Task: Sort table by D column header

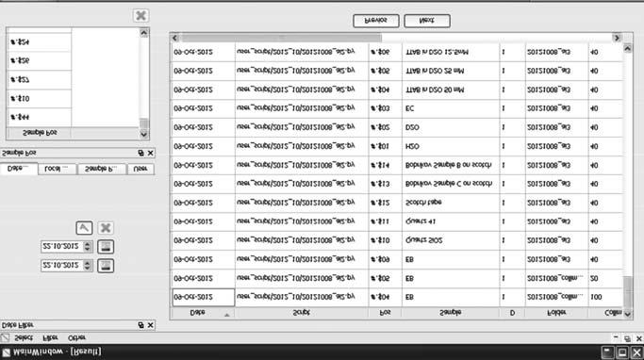Action: (x=512, y=313)
